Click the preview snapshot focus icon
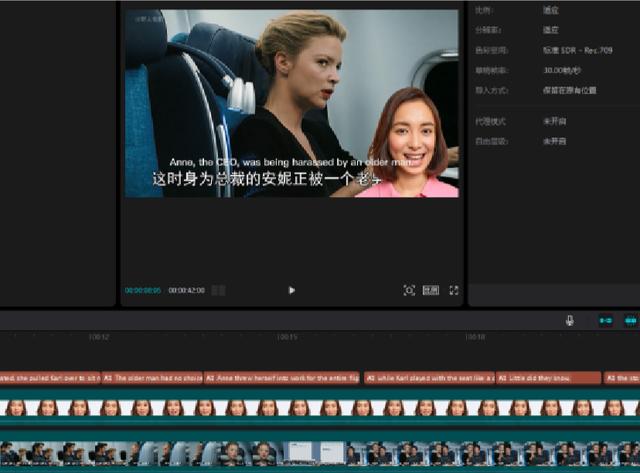 (x=409, y=290)
